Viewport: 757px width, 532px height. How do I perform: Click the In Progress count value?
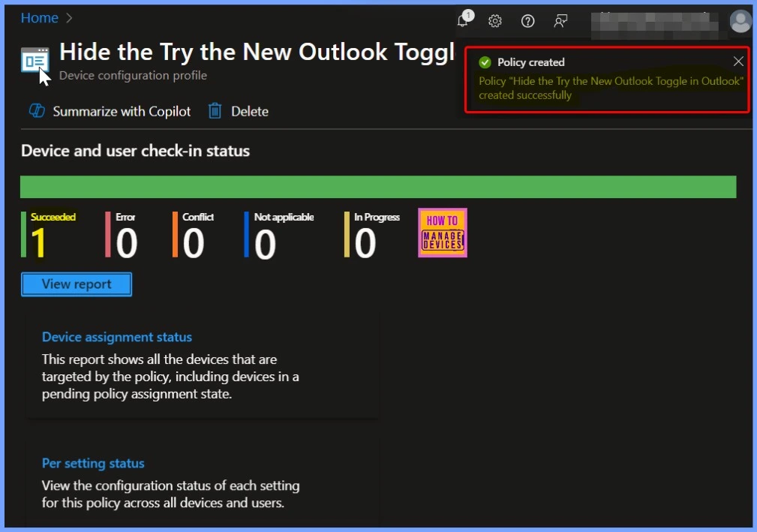point(365,243)
